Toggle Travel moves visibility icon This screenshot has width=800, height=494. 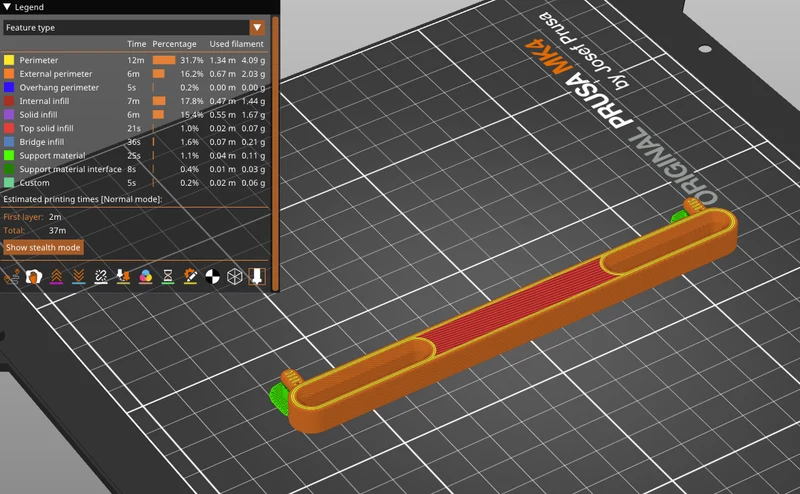coord(12,277)
